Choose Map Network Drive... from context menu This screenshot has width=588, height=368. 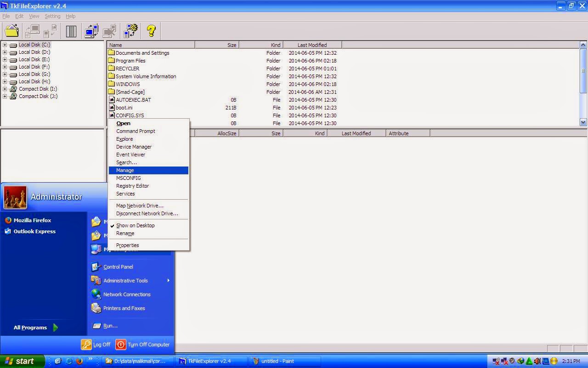point(148,206)
